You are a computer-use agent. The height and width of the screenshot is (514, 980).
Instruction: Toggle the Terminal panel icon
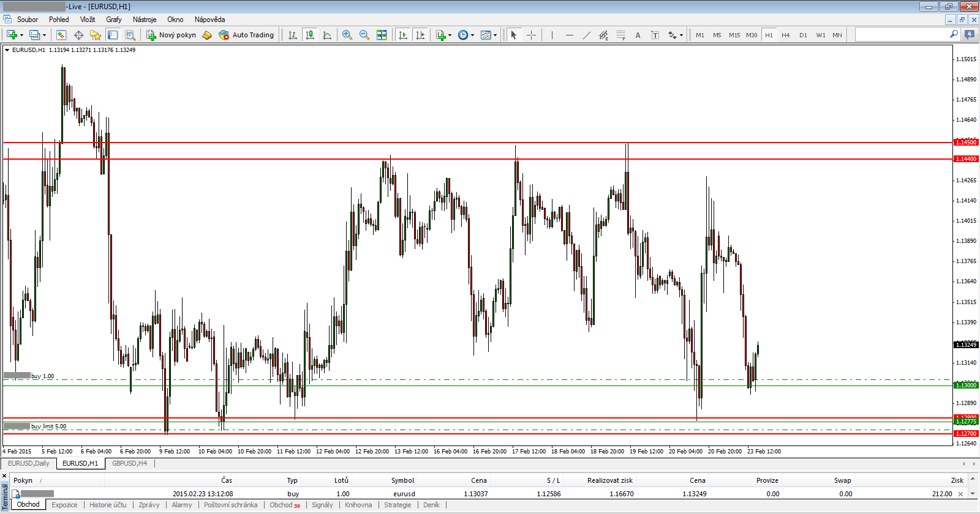[113, 35]
